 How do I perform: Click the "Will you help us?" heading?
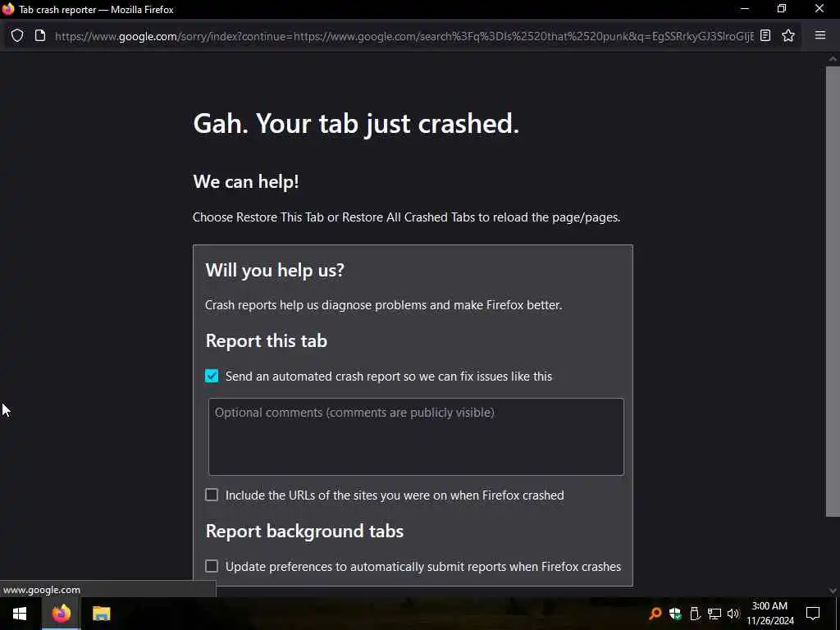(275, 271)
